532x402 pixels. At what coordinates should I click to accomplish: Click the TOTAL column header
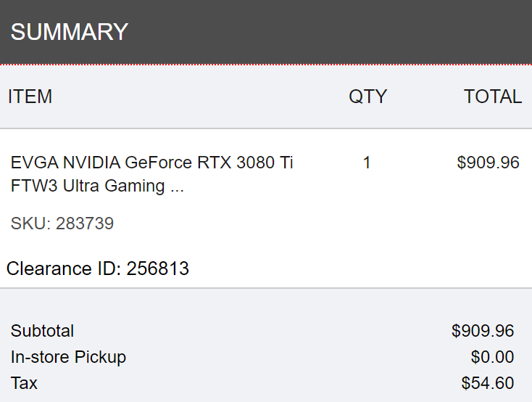pyautogui.click(x=492, y=97)
